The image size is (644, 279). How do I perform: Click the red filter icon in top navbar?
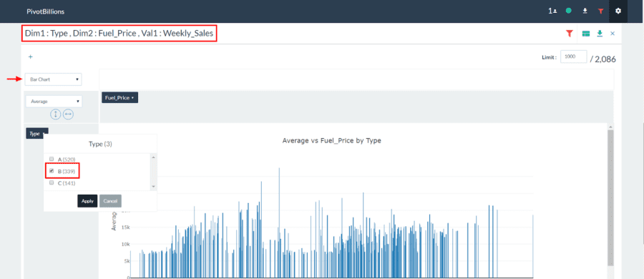[x=601, y=11]
